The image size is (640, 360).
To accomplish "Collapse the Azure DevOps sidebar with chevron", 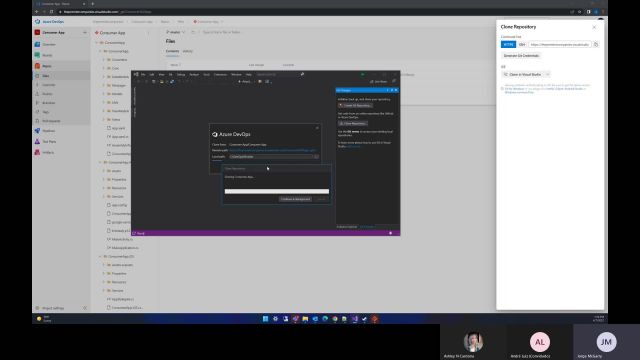I will coord(85,308).
